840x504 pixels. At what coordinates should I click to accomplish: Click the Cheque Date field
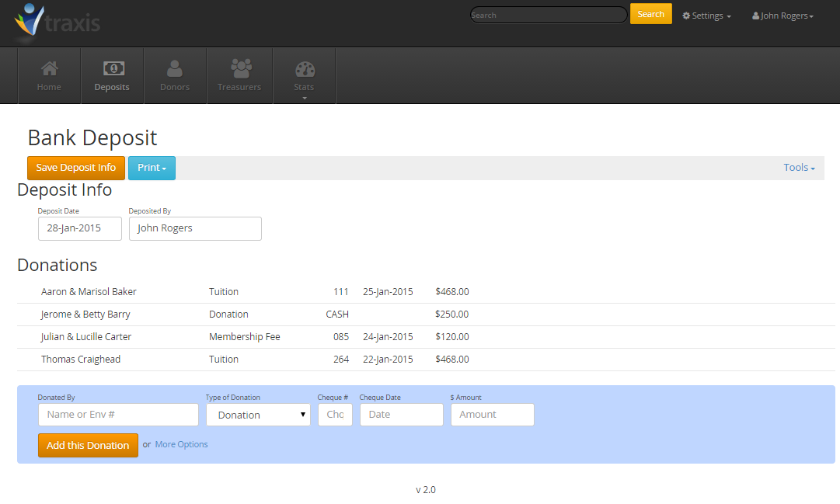(402, 415)
